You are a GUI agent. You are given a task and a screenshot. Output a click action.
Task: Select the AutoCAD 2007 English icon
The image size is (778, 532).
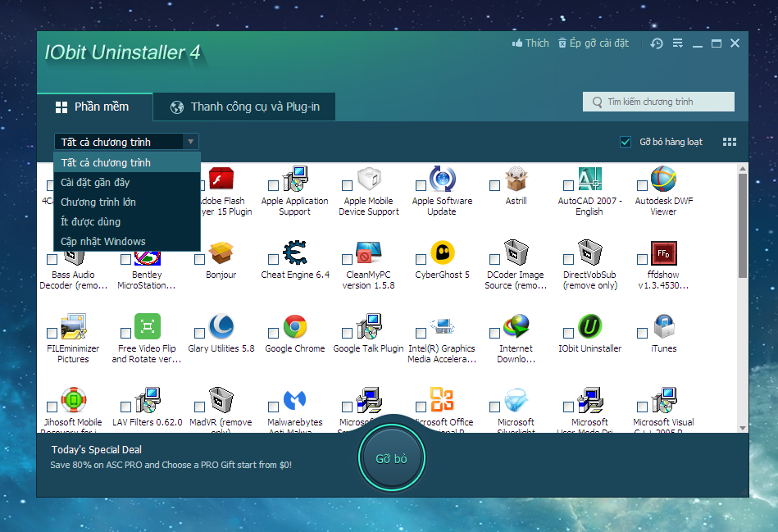point(590,179)
